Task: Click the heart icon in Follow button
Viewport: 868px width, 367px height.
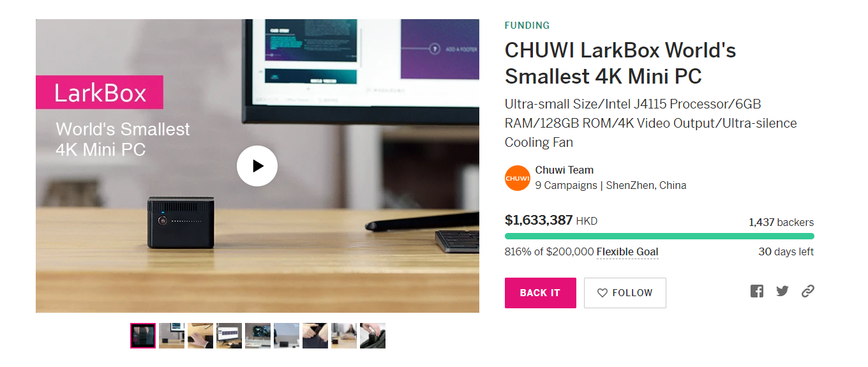Action: (602, 293)
